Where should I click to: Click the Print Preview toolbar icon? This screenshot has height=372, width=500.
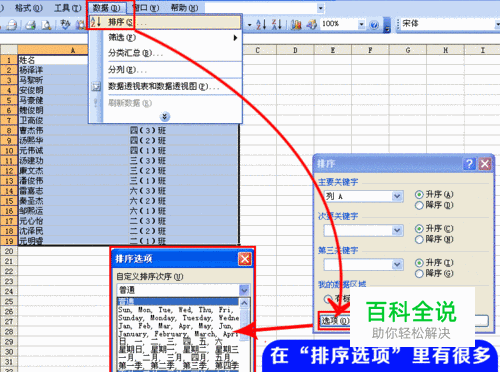click(x=46, y=25)
